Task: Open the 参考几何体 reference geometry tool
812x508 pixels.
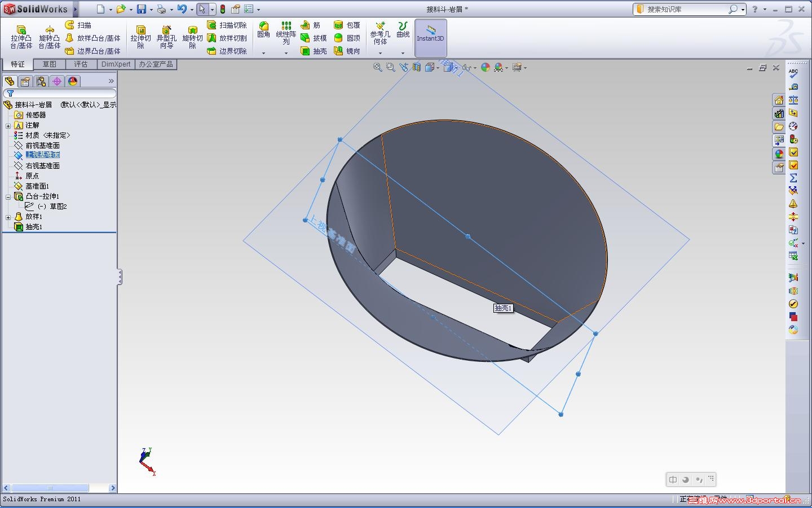Action: tap(380, 33)
